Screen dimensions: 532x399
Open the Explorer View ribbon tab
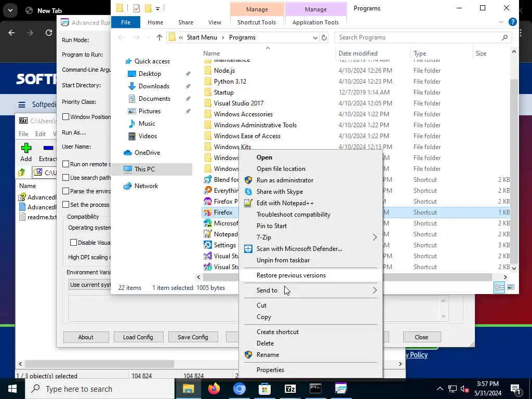tap(215, 22)
